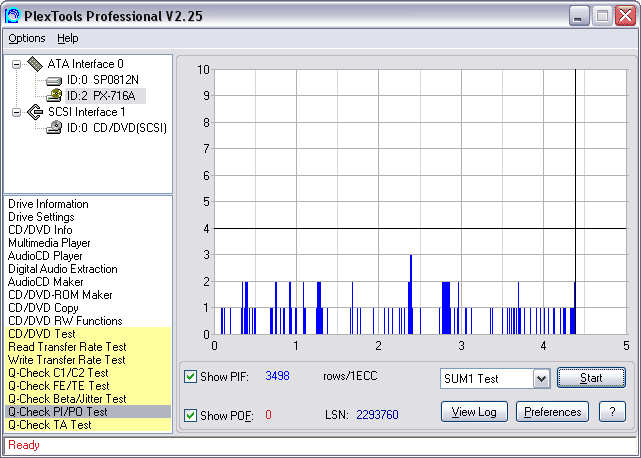Screen dimensions: 641x458
Task: Open the Preferences button
Action: click(x=552, y=412)
